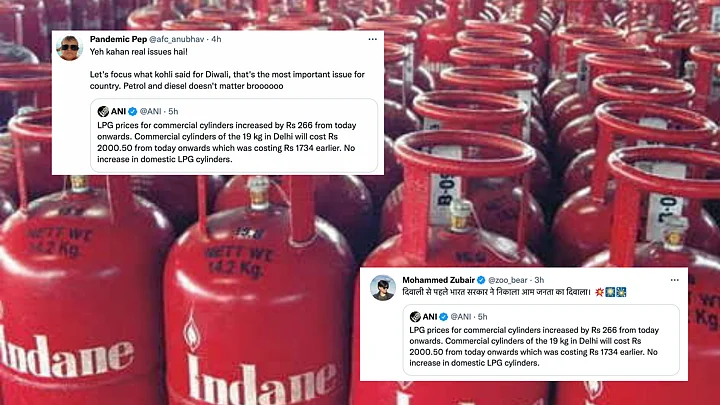
Task: Open the @ANI handle in the upper quoted tweet
Action: click(150, 111)
